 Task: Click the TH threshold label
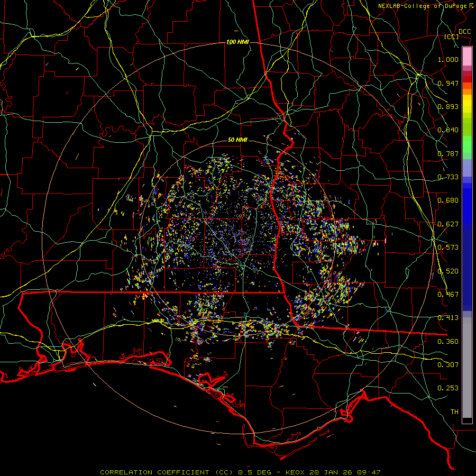(454, 412)
